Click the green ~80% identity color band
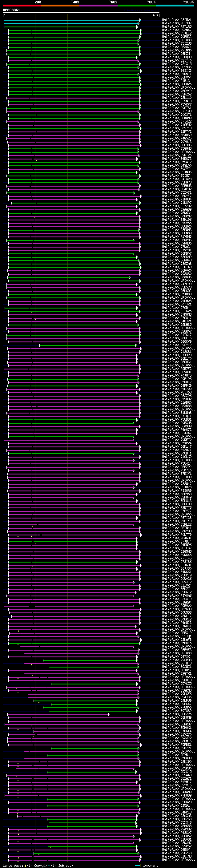Viewport: 197px width, 868px height. (137, 6)
